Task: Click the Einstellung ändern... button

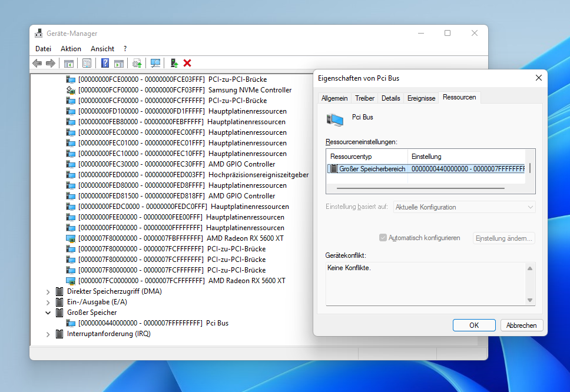Action: 504,238
